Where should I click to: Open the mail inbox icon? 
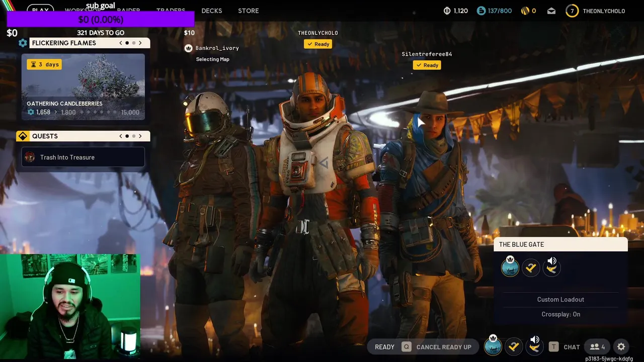point(551,11)
